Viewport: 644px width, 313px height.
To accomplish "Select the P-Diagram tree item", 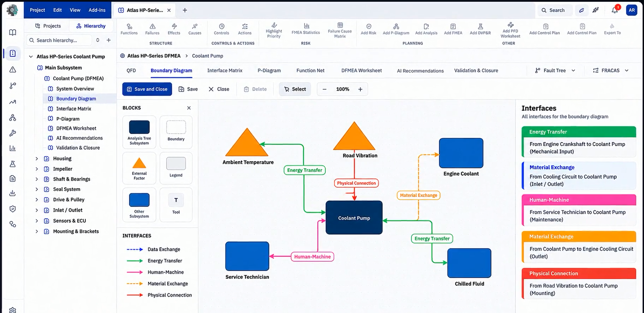I will 68,119.
